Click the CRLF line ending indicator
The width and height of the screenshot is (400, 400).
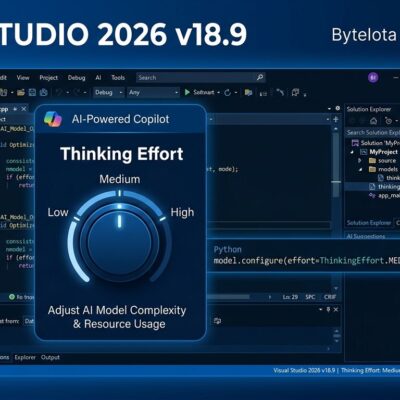point(330,297)
